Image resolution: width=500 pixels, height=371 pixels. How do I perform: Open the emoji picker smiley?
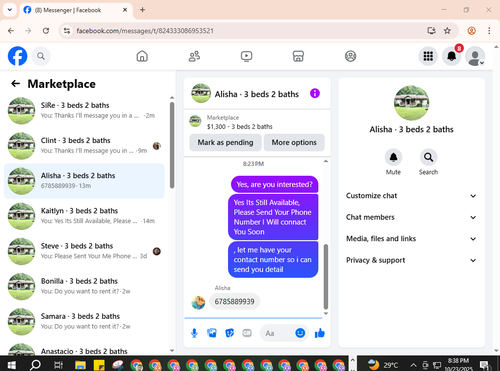point(300,333)
